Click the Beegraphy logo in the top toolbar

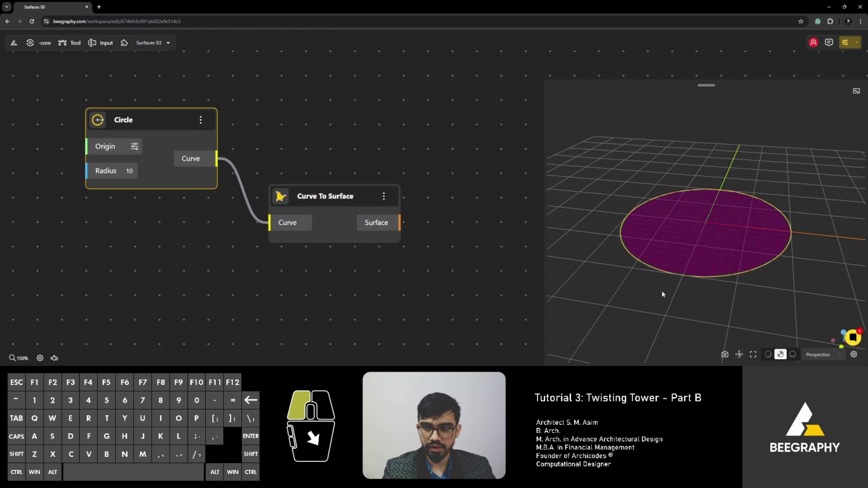click(x=14, y=42)
